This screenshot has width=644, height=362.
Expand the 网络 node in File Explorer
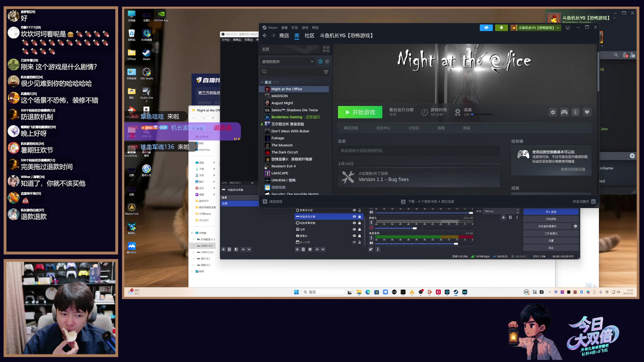coord(192,271)
